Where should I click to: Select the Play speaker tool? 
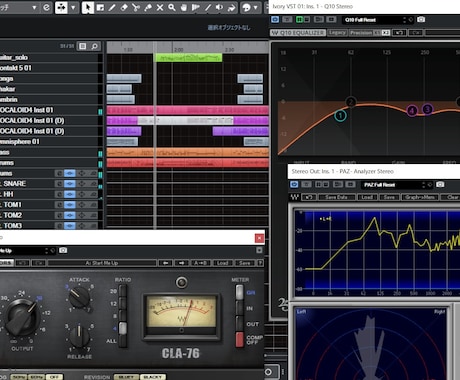pyautogui.click(x=220, y=8)
